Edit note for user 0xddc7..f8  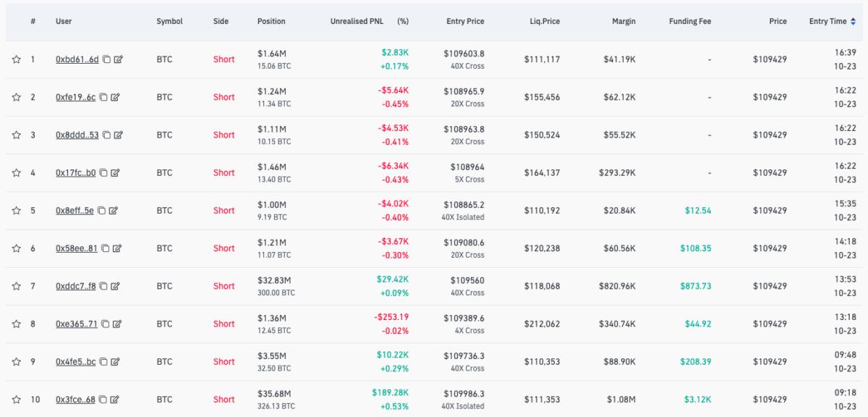[x=115, y=286]
